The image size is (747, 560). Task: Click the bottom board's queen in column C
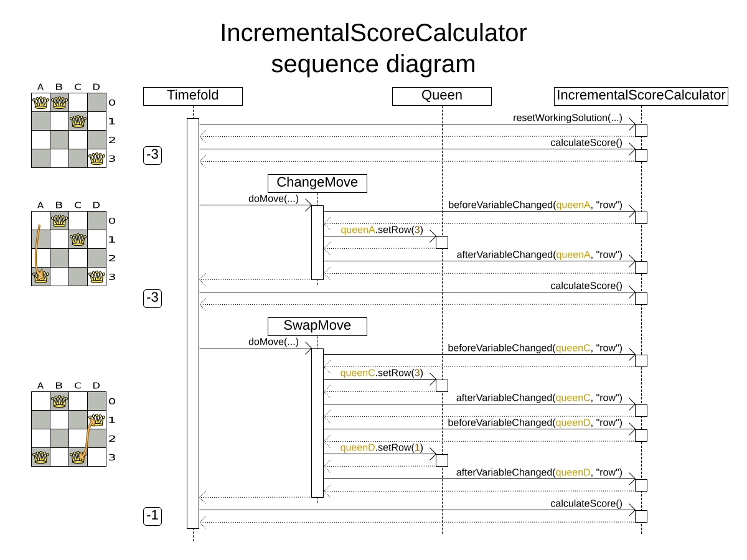(78, 457)
